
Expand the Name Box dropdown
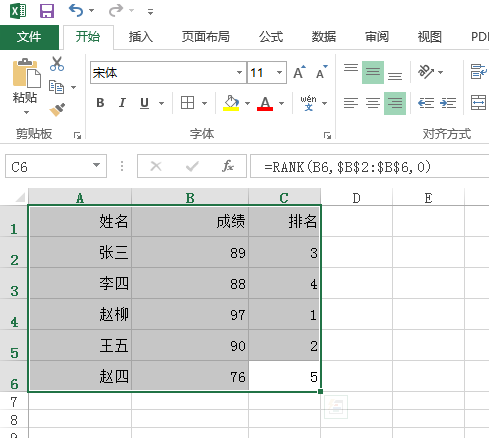96,165
